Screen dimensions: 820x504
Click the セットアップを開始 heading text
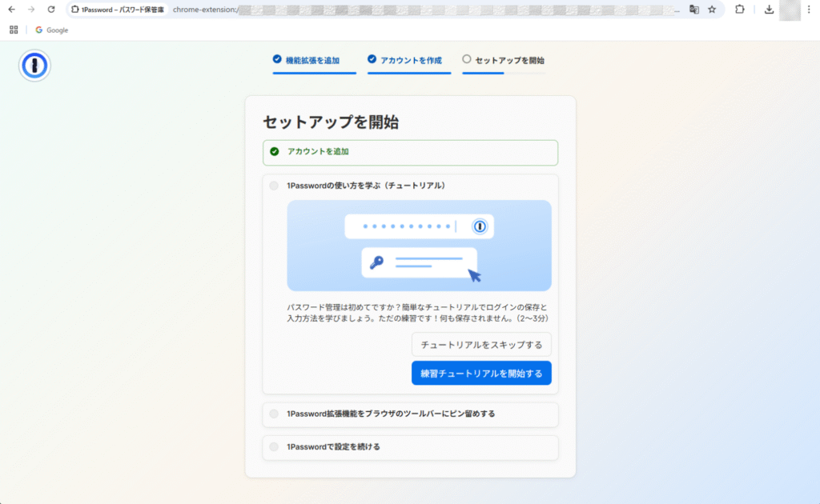point(331,122)
